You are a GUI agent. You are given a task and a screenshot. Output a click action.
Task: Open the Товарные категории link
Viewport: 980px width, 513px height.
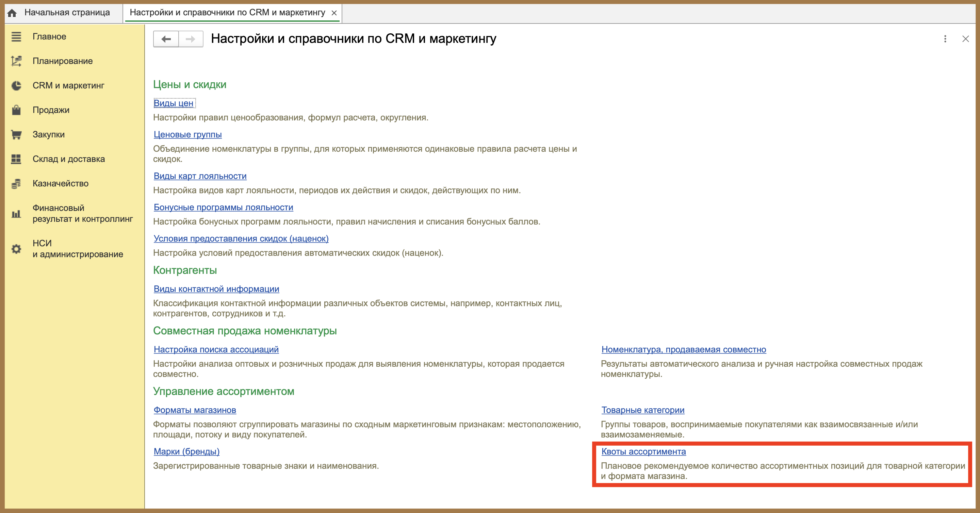tap(643, 410)
